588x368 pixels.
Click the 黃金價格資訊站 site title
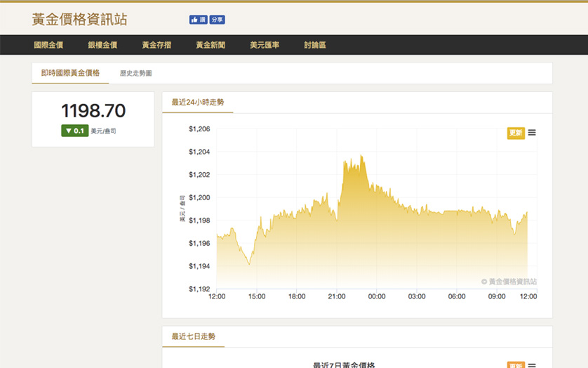80,20
